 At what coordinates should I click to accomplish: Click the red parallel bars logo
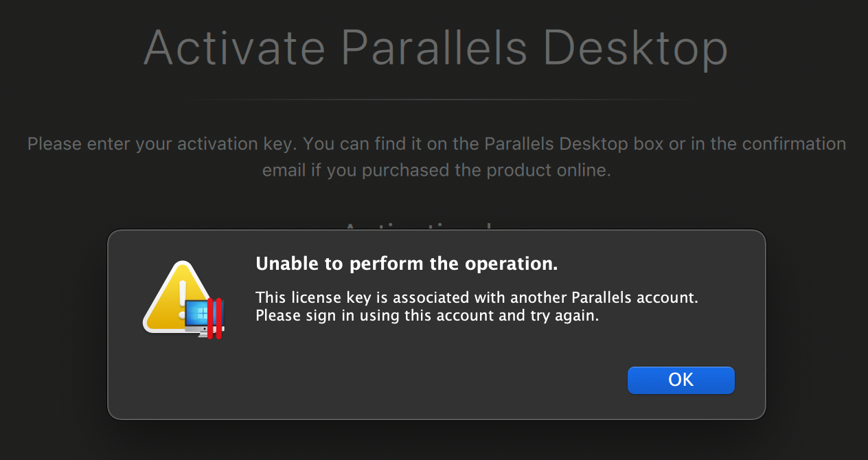pyautogui.click(x=215, y=318)
